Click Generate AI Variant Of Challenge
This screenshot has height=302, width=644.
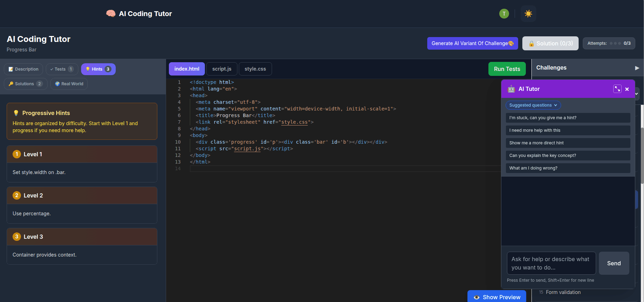(x=472, y=43)
